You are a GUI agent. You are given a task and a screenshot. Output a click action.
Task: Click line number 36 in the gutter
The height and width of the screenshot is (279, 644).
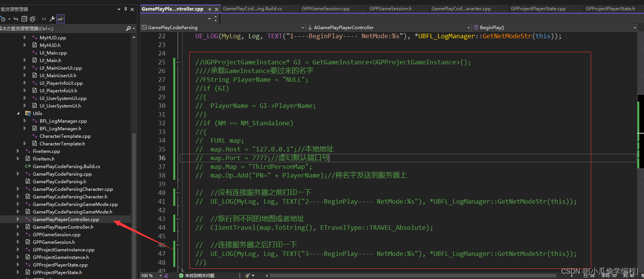click(162, 158)
